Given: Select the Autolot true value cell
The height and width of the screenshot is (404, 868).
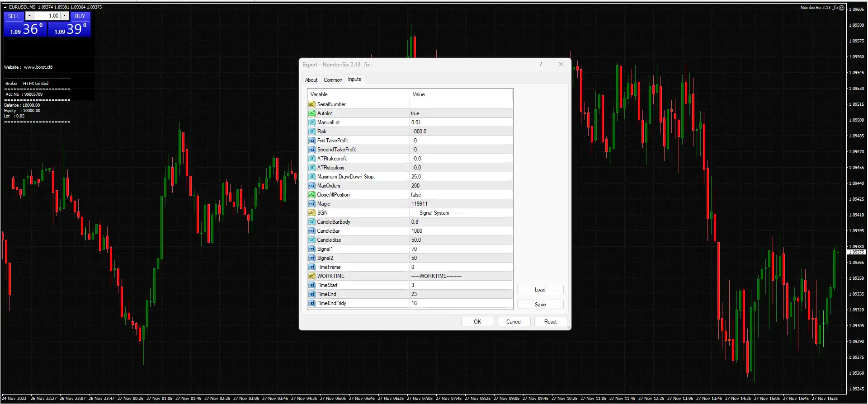Looking at the screenshot, I should [461, 113].
